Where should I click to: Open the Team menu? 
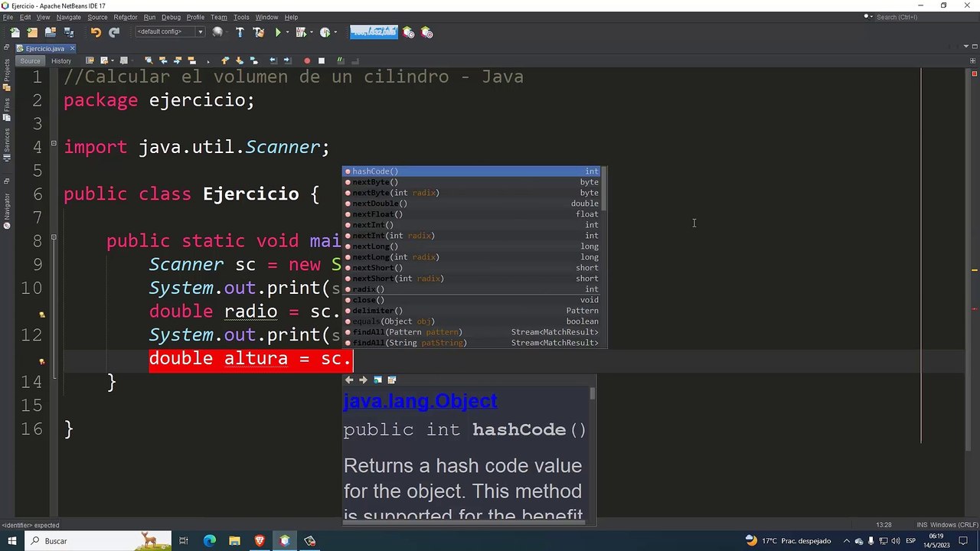(218, 17)
